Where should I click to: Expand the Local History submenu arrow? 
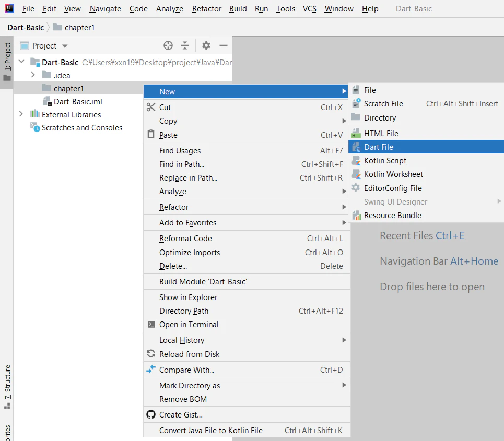click(x=344, y=340)
